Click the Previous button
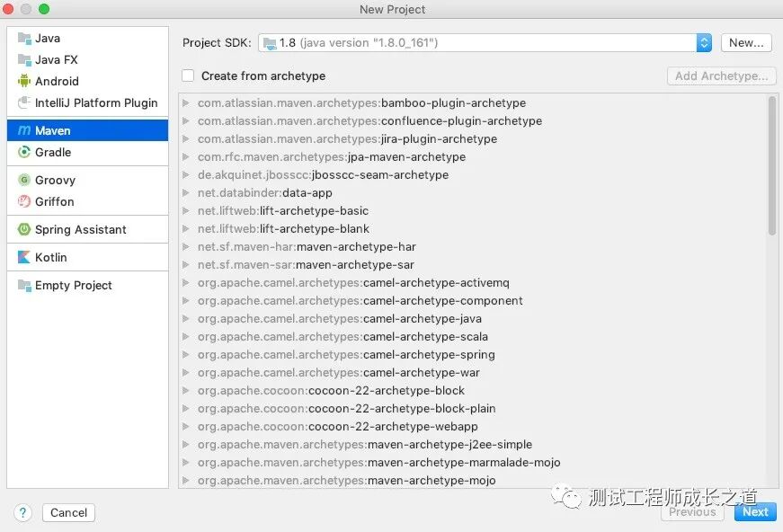This screenshot has width=783, height=532. tap(692, 512)
